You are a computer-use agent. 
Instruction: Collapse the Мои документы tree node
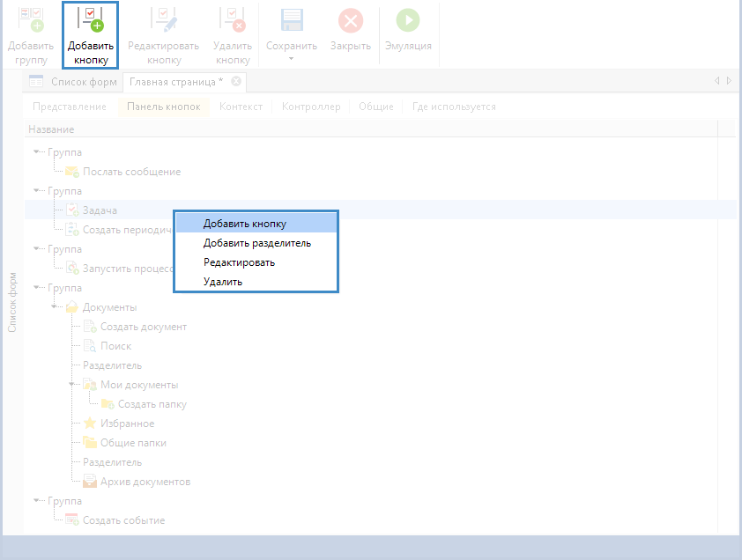[72, 385]
